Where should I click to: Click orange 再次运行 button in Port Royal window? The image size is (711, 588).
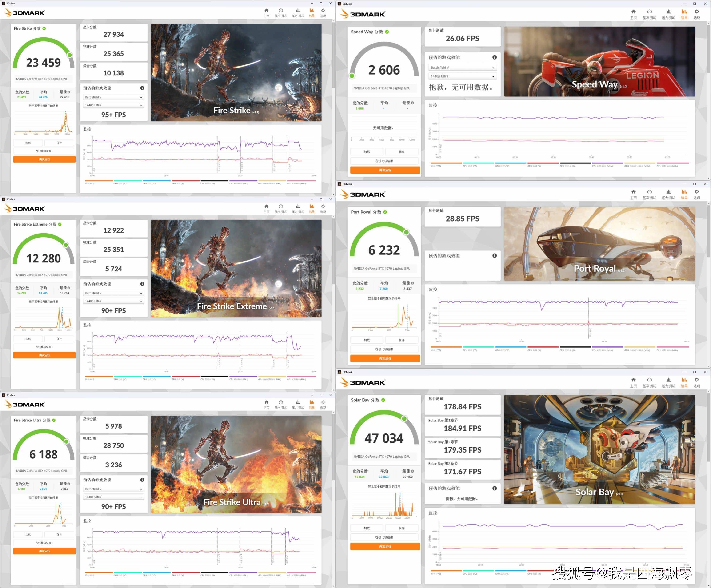click(x=385, y=358)
